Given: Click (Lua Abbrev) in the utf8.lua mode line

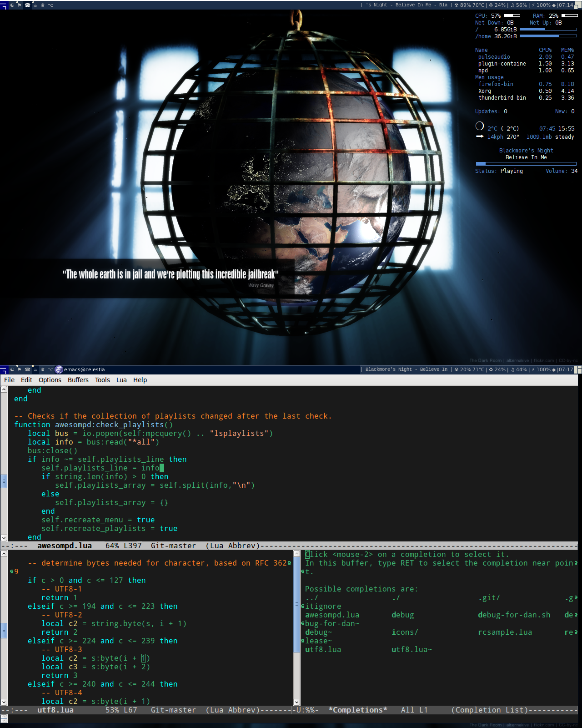Looking at the screenshot, I should tap(232, 710).
